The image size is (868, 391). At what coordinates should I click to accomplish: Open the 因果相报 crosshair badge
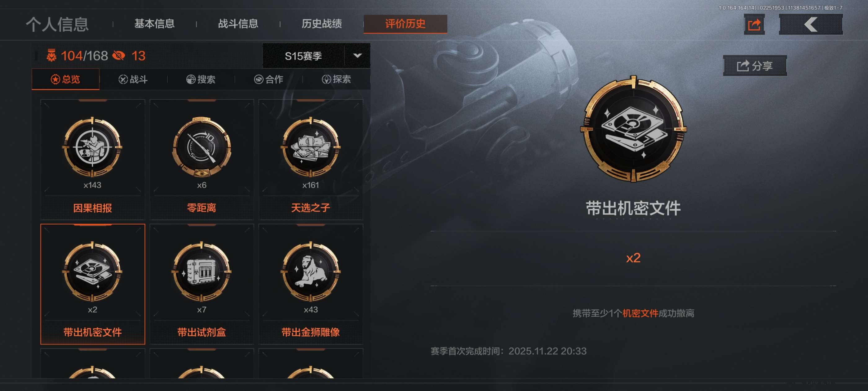point(92,159)
